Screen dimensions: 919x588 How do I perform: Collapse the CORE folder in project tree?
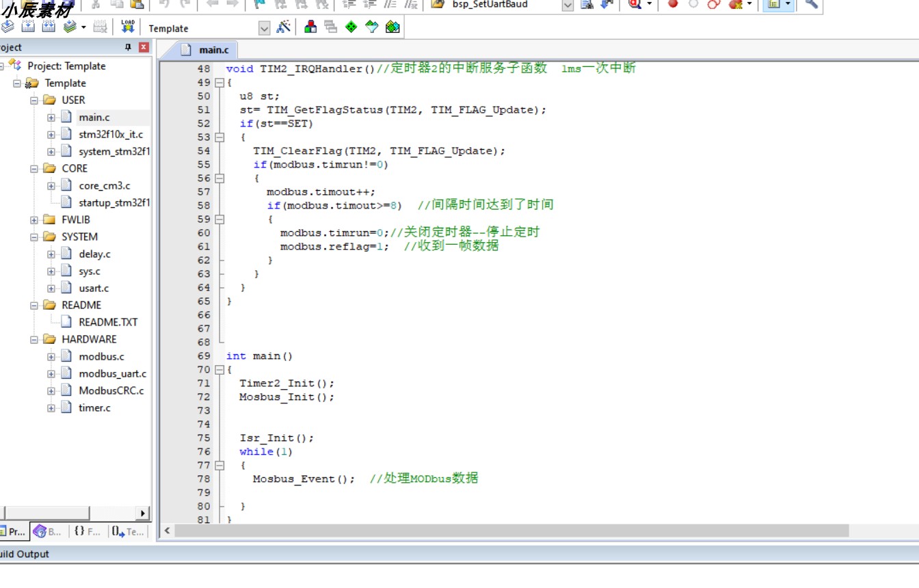pyautogui.click(x=34, y=169)
